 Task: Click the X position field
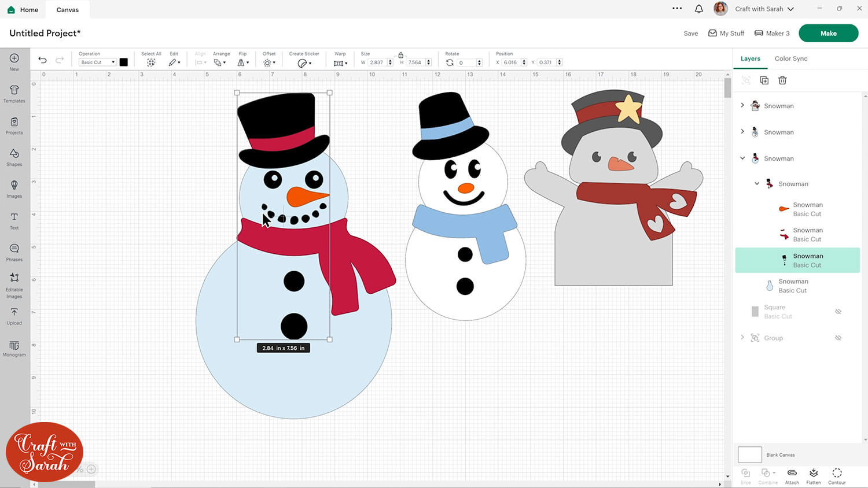514,62
